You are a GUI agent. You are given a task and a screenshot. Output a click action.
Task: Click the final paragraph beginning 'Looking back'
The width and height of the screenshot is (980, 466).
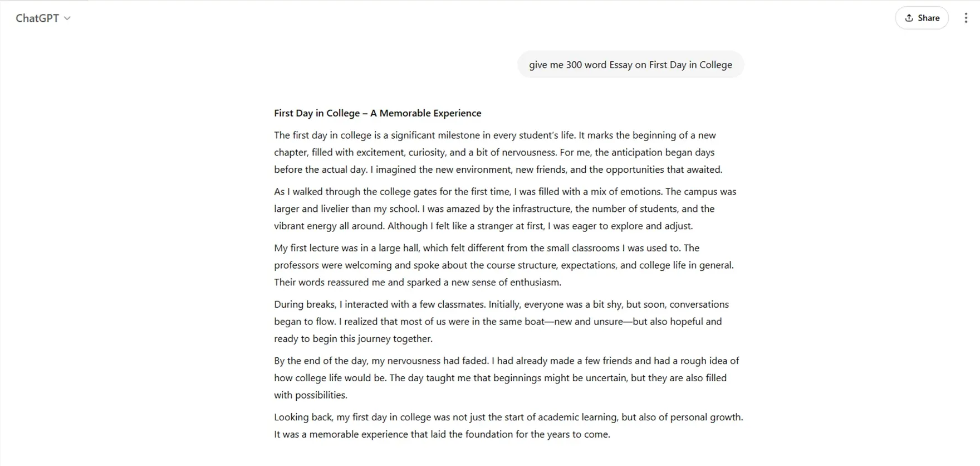coord(508,425)
